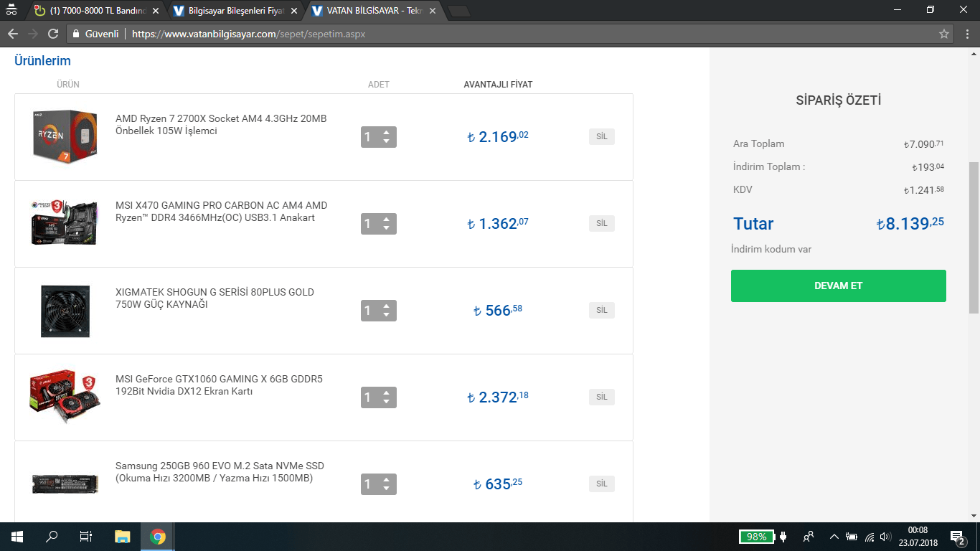The width and height of the screenshot is (980, 551).
Task: Open the Chrome three-dot menu
Action: [x=966, y=34]
